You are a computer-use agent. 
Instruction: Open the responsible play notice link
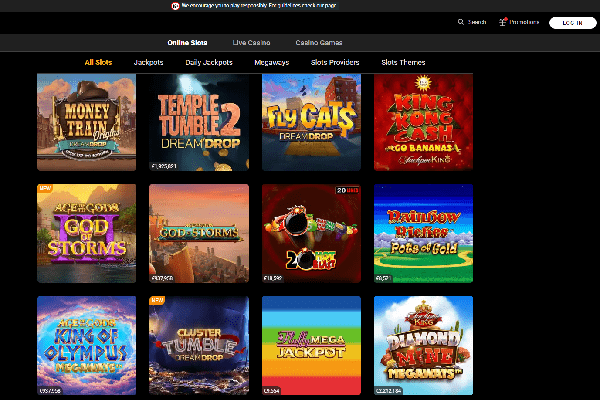coord(259,5)
